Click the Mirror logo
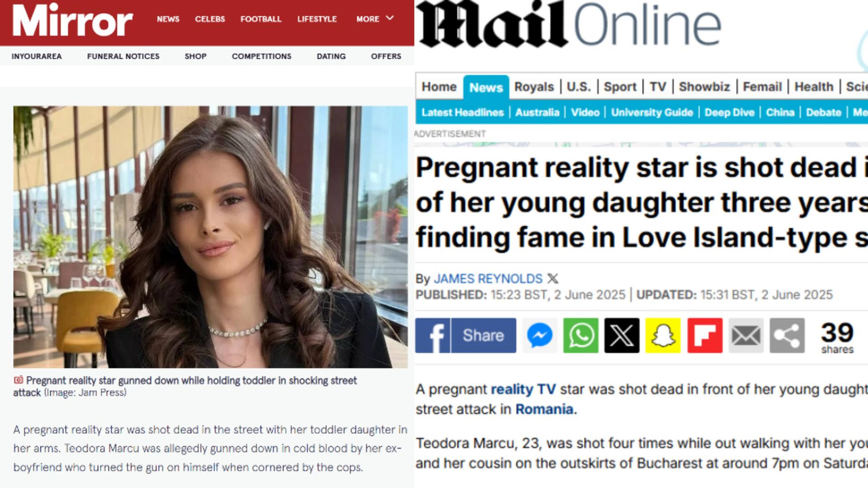868x488 pixels. point(73,20)
